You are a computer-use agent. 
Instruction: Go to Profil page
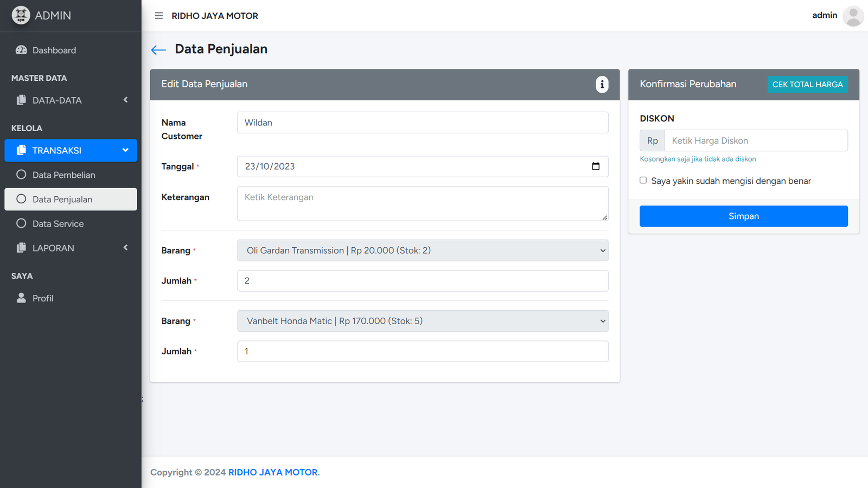tap(43, 298)
